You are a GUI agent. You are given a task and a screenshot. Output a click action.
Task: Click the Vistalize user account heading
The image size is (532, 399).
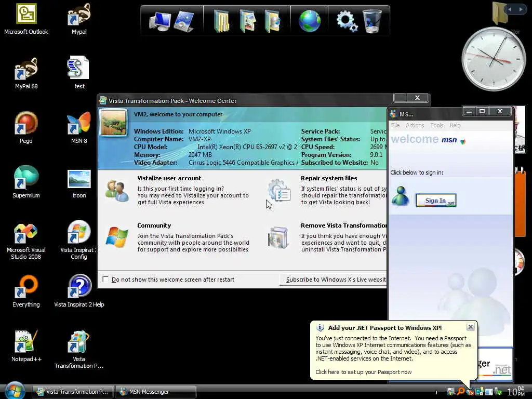click(x=169, y=178)
